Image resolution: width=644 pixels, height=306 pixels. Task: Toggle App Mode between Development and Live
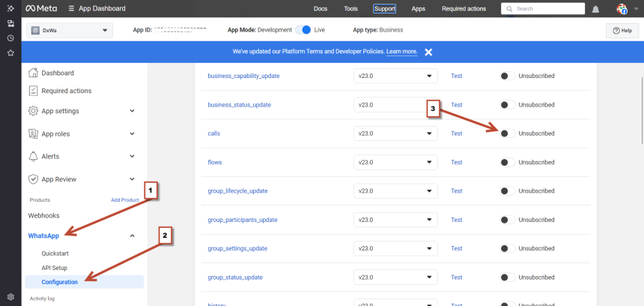303,30
